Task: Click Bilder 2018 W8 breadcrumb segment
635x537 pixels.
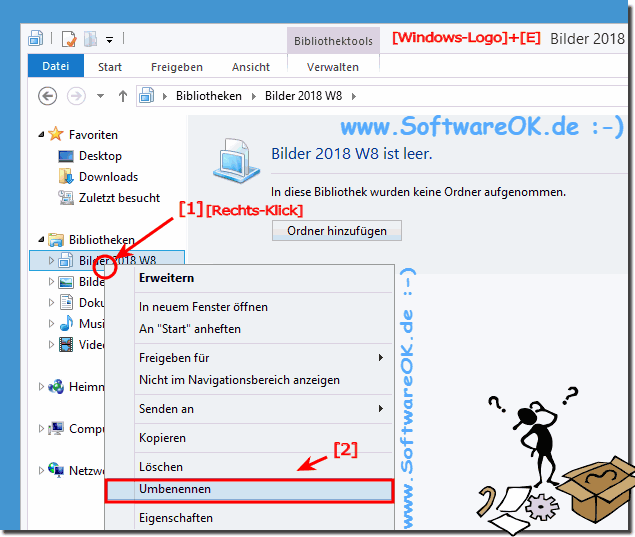Action: (303, 96)
